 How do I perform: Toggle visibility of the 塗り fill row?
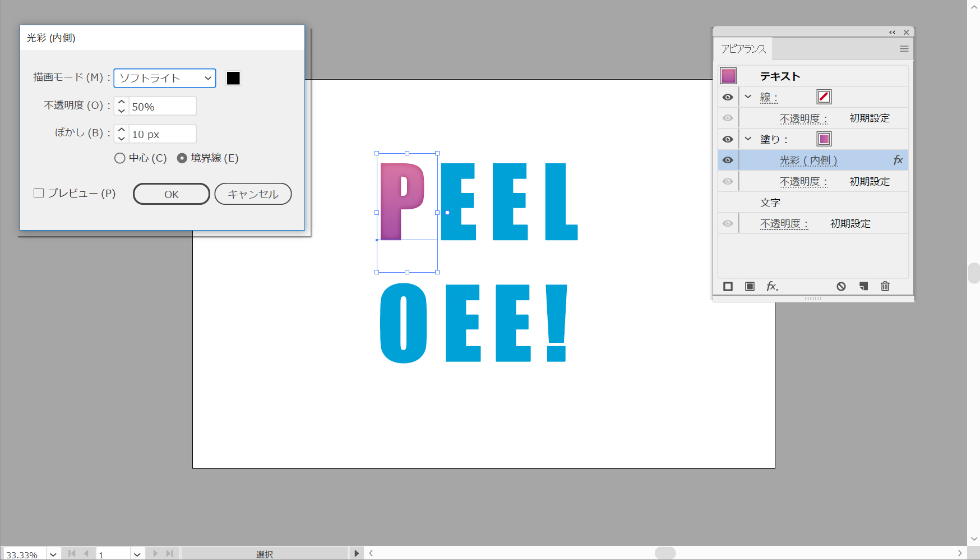point(728,139)
